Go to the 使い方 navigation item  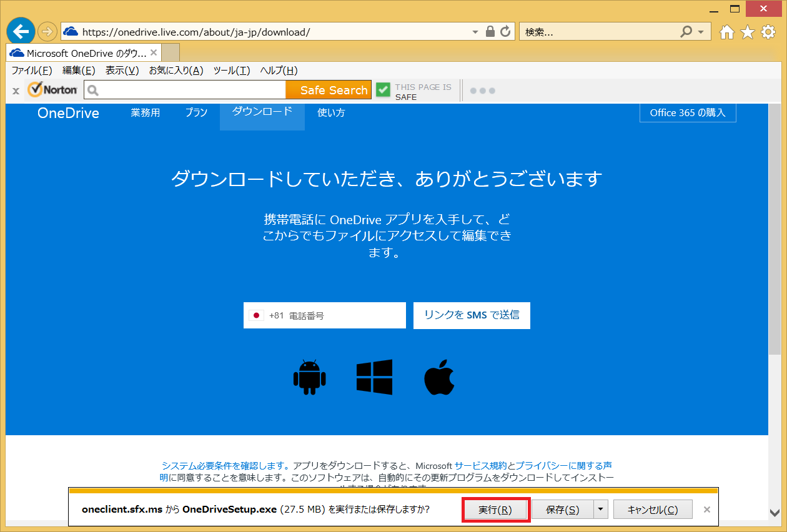(x=331, y=113)
